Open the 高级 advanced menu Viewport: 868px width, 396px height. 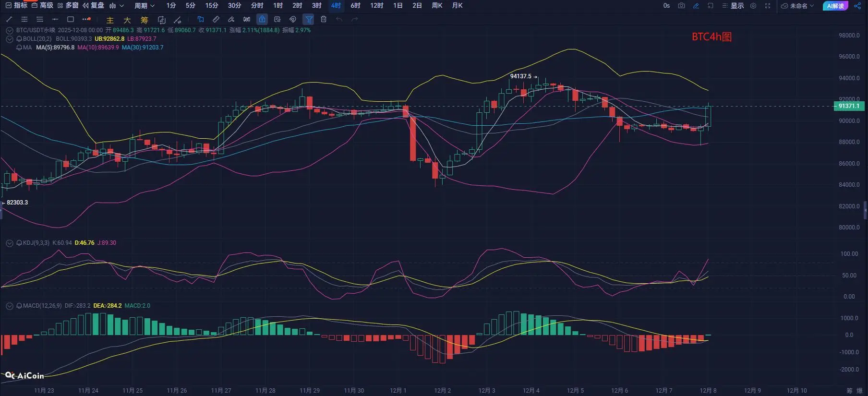pos(42,5)
